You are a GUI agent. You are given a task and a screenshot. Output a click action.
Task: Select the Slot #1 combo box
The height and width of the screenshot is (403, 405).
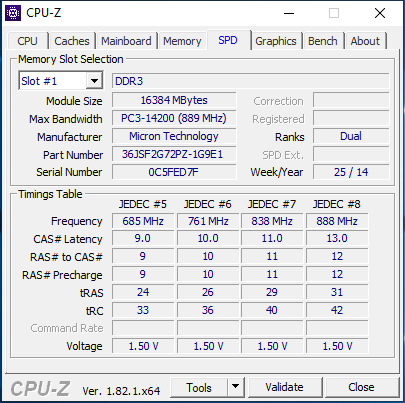[61, 81]
